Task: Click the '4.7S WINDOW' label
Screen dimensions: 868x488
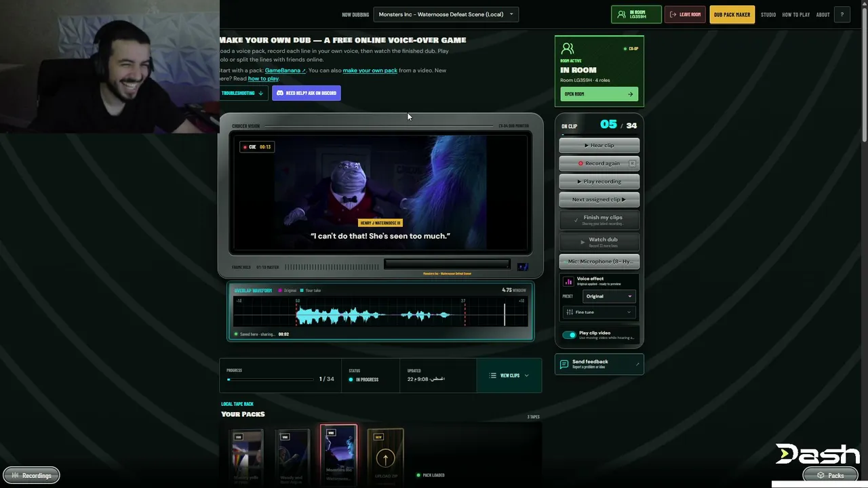Action: [513, 290]
